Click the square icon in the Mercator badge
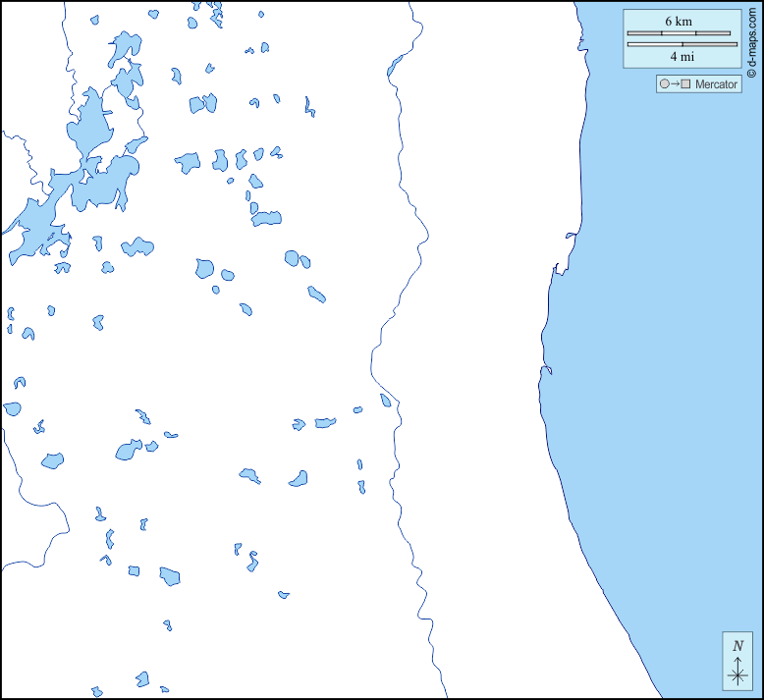Screen dimensions: 764x700 click(685, 84)
